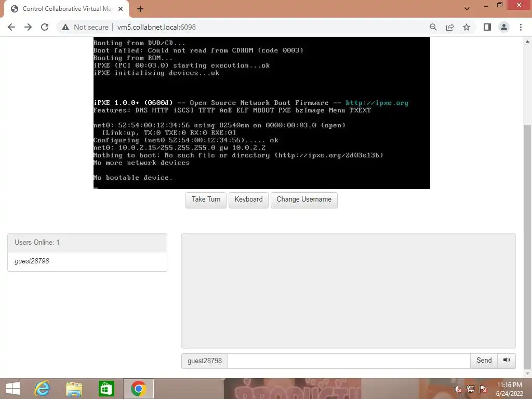Share this page via share icon
Screen dimensions: 532x399
[x=450, y=27]
